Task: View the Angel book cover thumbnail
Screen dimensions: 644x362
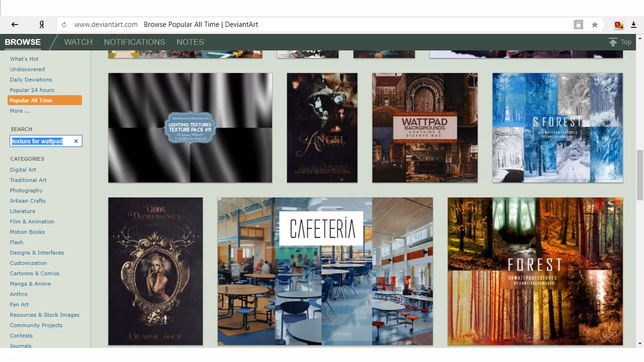Action: click(x=322, y=128)
